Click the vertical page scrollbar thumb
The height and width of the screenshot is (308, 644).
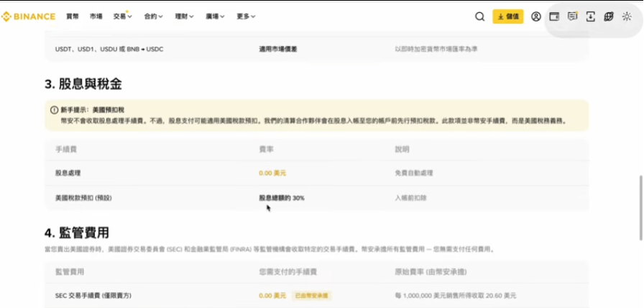coord(640,208)
